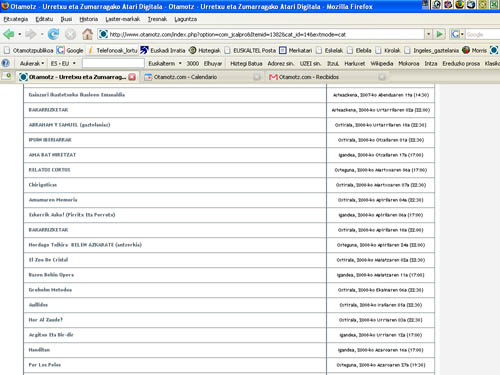The image size is (500, 375).
Task: Click the Wikipedia toolbar button
Action: (x=382, y=63)
